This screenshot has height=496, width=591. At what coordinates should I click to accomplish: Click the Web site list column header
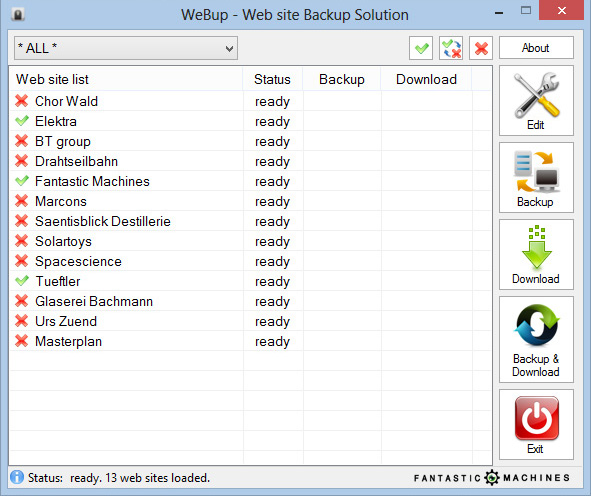point(126,79)
